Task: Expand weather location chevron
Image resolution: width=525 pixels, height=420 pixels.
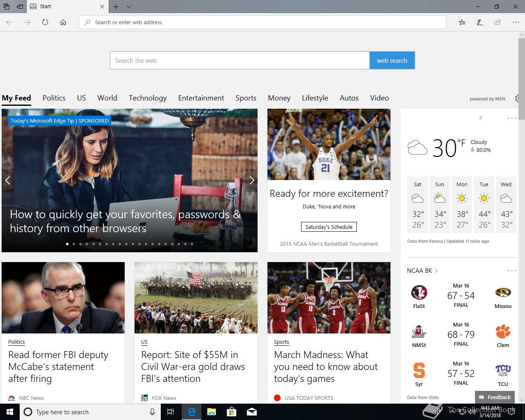Action: pos(481,118)
